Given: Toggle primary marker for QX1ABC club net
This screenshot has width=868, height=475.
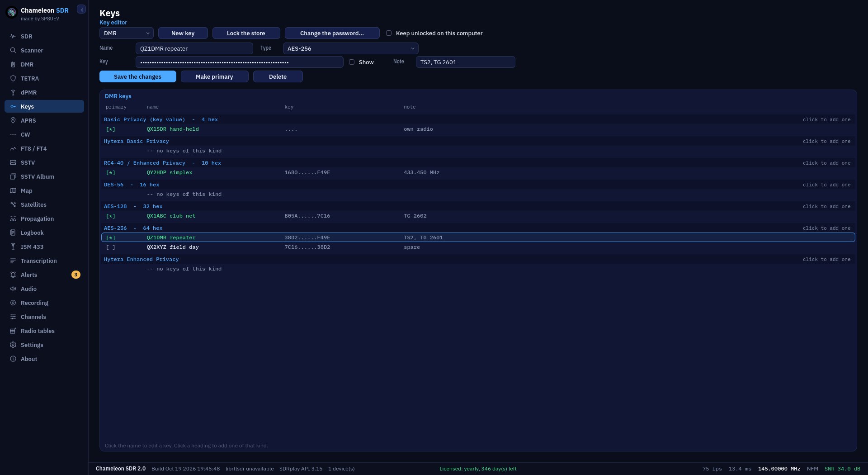Looking at the screenshot, I should point(111,216).
